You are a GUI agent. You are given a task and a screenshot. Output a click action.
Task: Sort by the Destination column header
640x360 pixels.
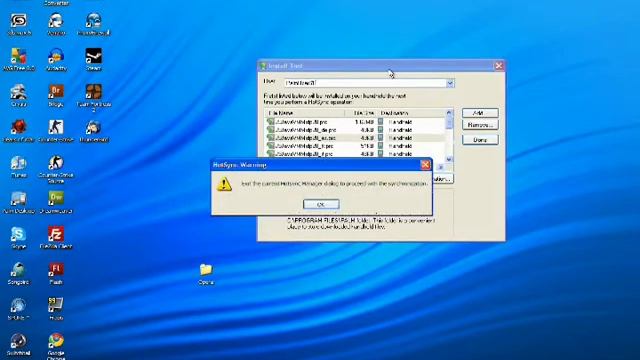pos(411,113)
